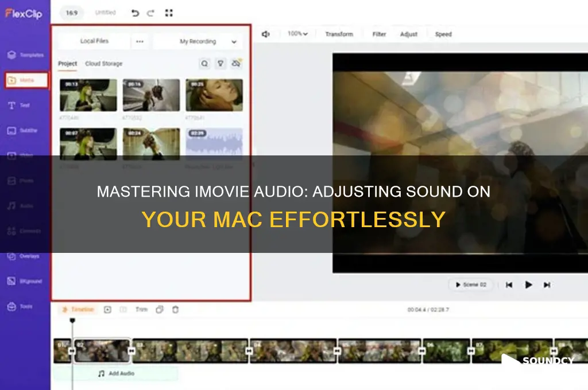Viewport: 588px width, 390px height.
Task: Open the 16:9 aspect ratio selector
Action: (72, 13)
